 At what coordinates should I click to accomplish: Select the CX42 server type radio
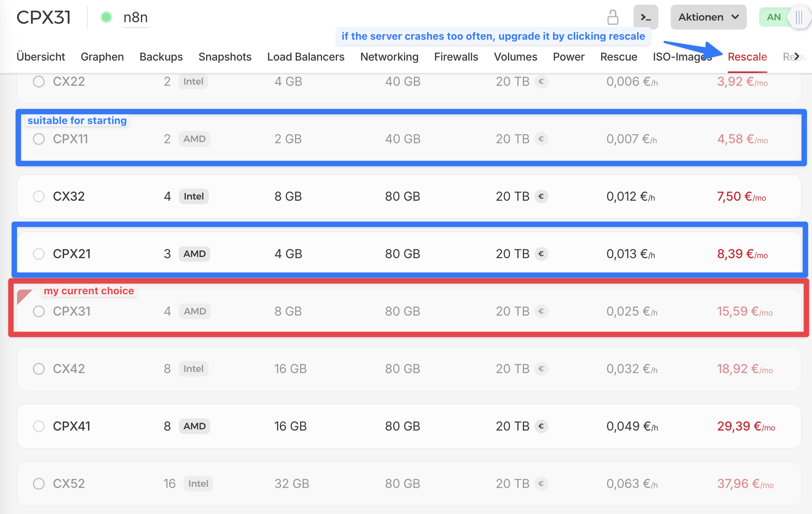39,369
